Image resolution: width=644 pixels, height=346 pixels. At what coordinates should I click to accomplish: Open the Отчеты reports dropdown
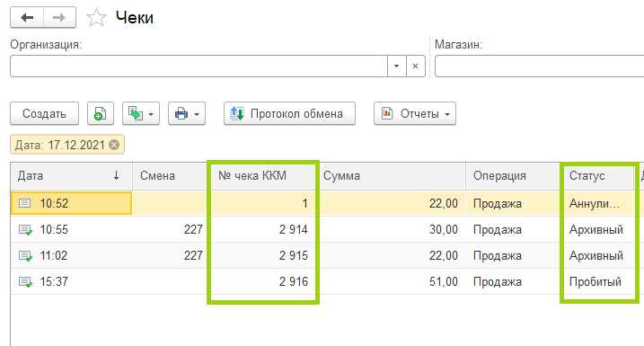(415, 113)
